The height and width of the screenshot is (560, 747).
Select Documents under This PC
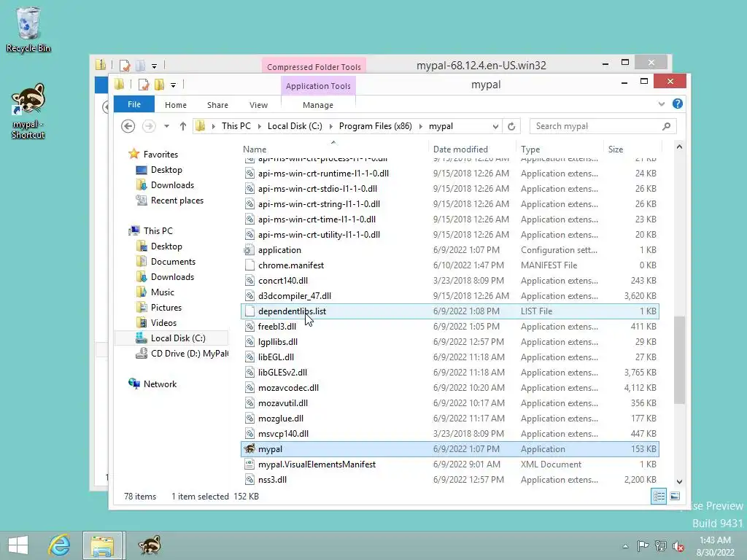pyautogui.click(x=173, y=262)
